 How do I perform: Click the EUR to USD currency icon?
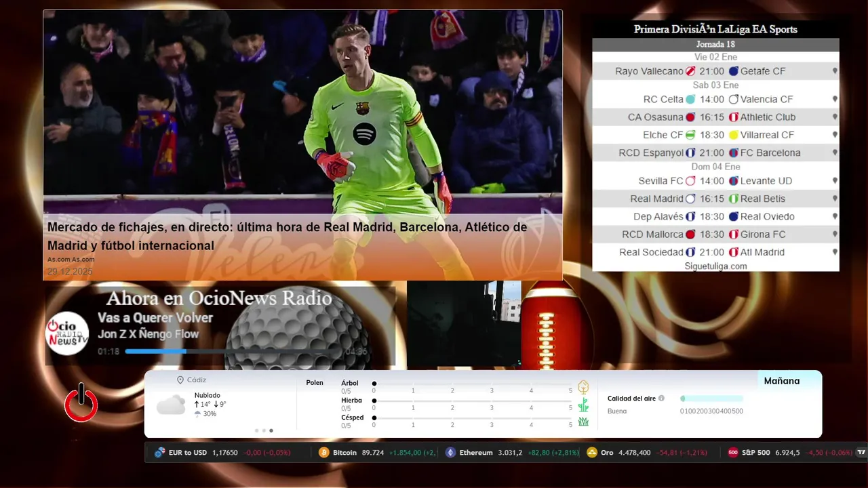[160, 452]
